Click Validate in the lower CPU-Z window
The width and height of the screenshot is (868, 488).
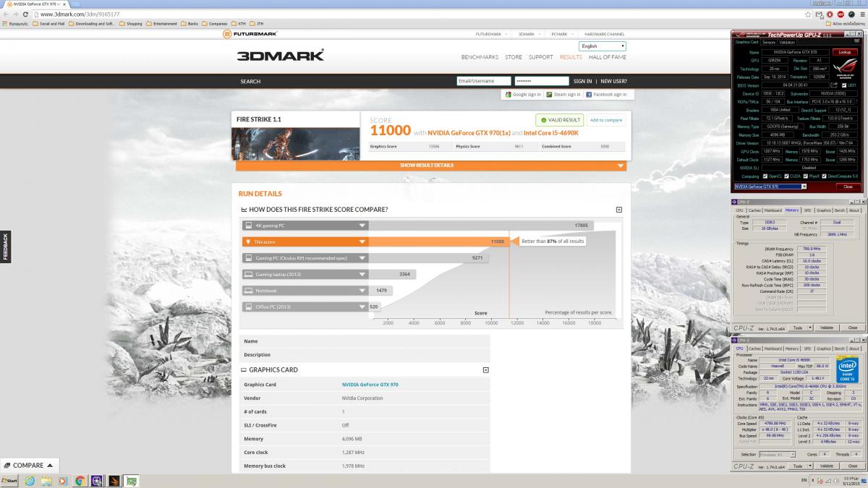point(826,466)
